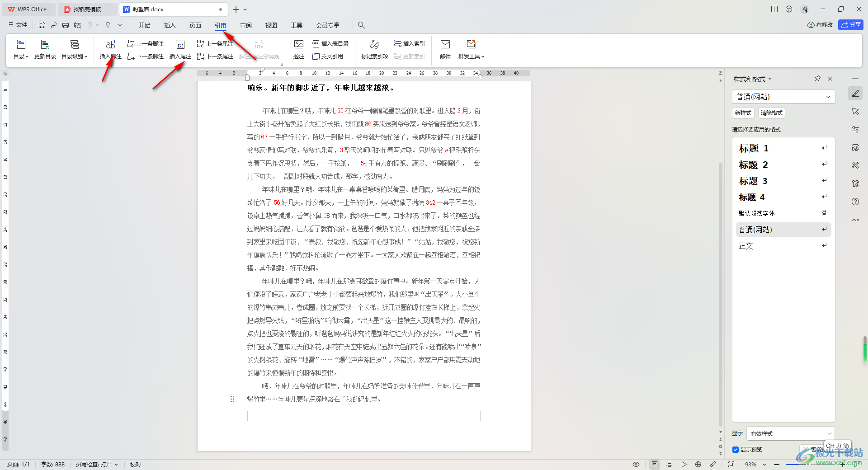The image size is (868, 470).
Task: Go to 下一条尾注 next endnote
Action: 215,56
